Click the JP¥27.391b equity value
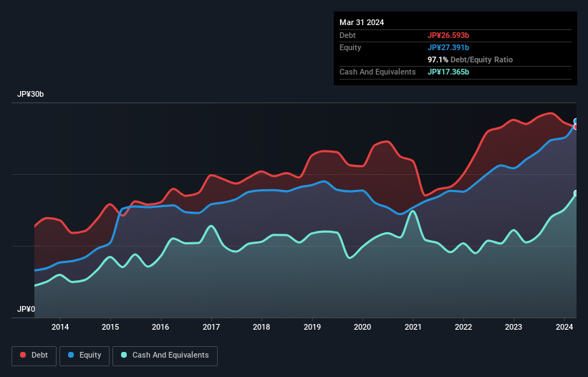Image resolution: width=588 pixels, height=377 pixels. click(x=448, y=47)
